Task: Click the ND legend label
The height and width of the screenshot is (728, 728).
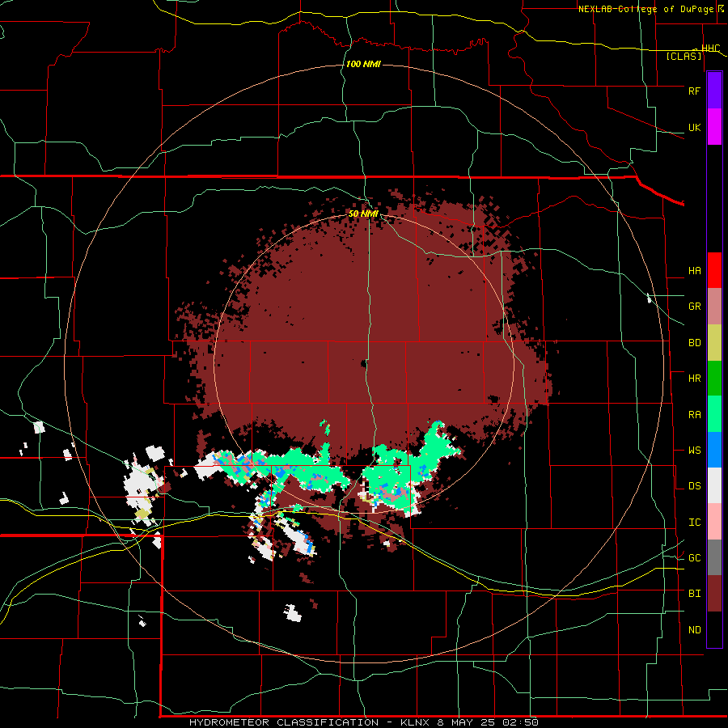Action: pos(694,629)
